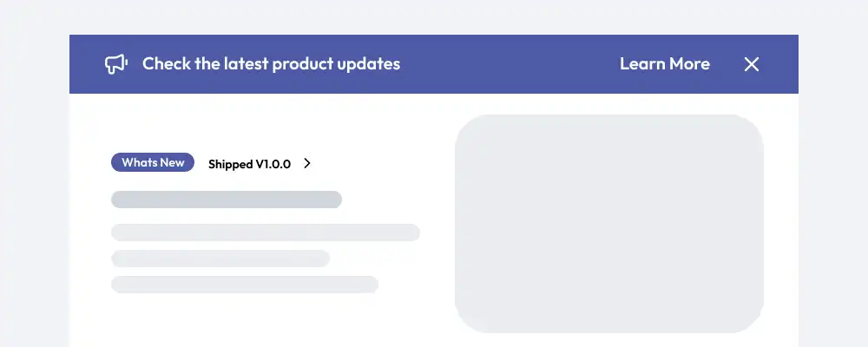The width and height of the screenshot is (868, 347).
Task: Click blank white space below the placeholder lines
Action: point(260,323)
